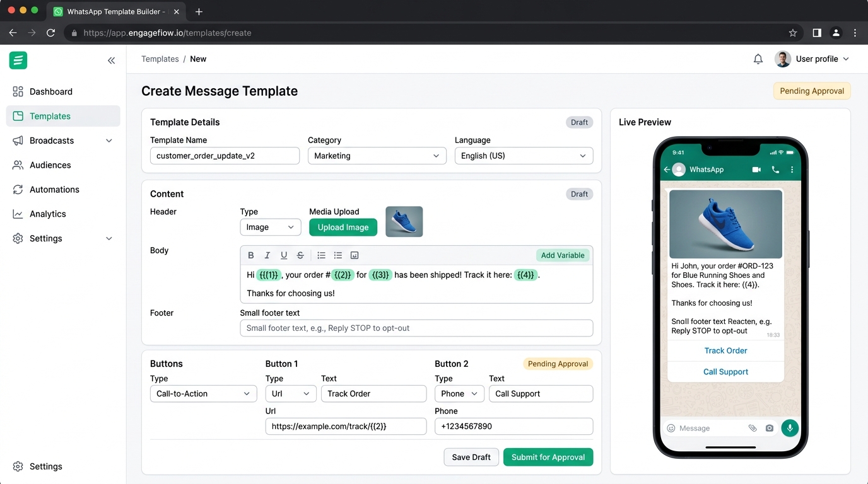Open the Button 2 Type dropdown showing Phone
The width and height of the screenshot is (868, 484).
pos(460,394)
